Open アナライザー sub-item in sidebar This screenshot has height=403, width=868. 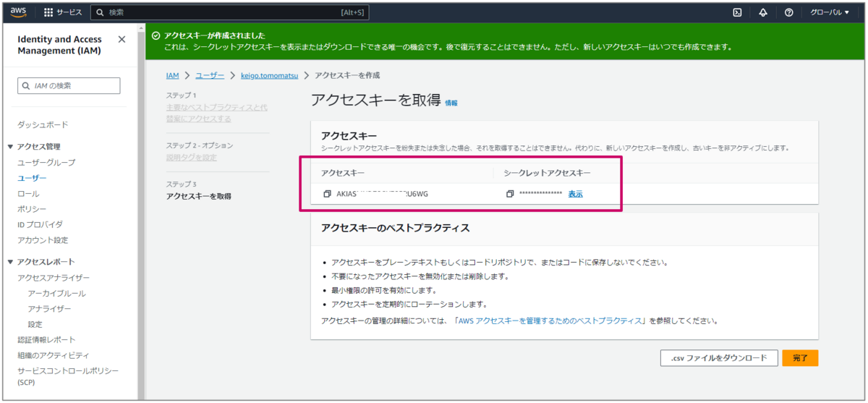[49, 309]
